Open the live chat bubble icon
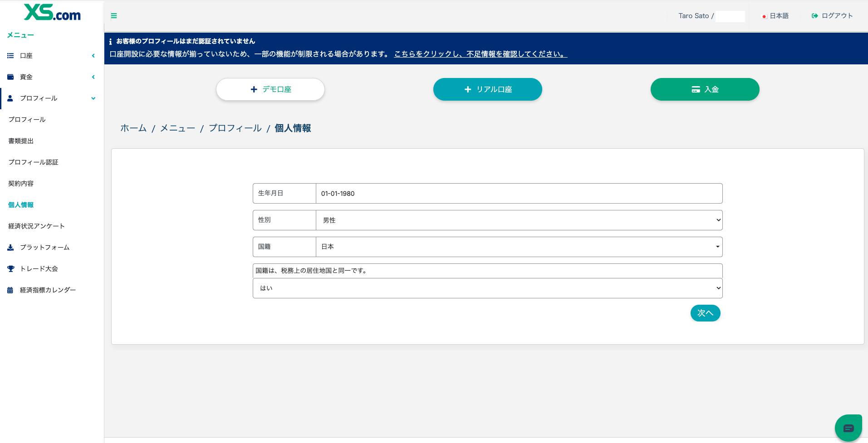868x443 pixels. (848, 428)
